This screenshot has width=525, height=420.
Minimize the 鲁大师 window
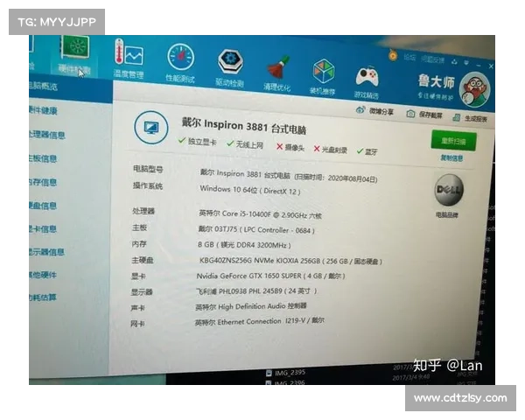[x=479, y=65]
